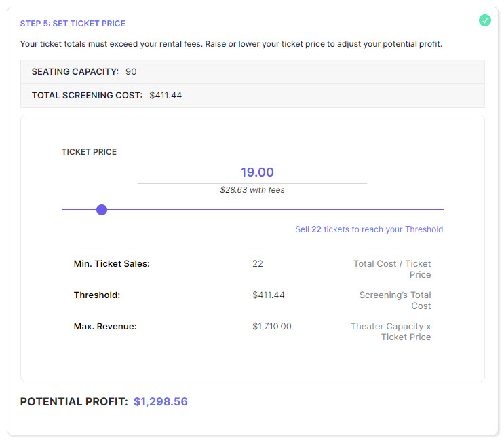Click the "Sell 22 tickets" threshold message
Screen dimensions: 504x442
point(369,229)
